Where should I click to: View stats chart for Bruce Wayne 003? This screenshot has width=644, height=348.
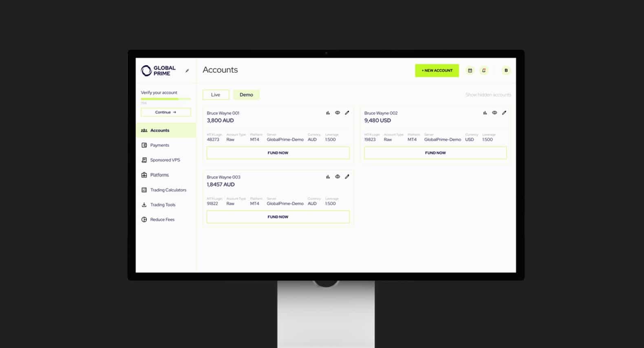(328, 177)
